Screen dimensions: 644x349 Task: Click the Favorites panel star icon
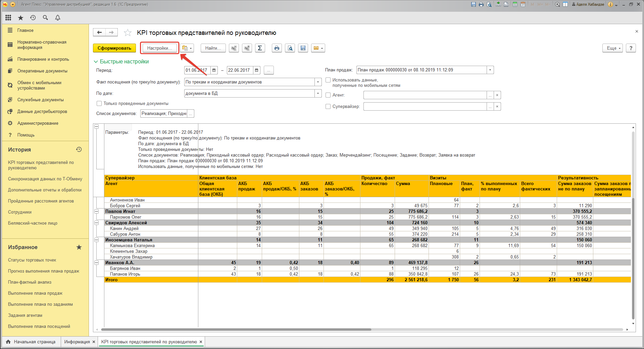[x=79, y=247]
